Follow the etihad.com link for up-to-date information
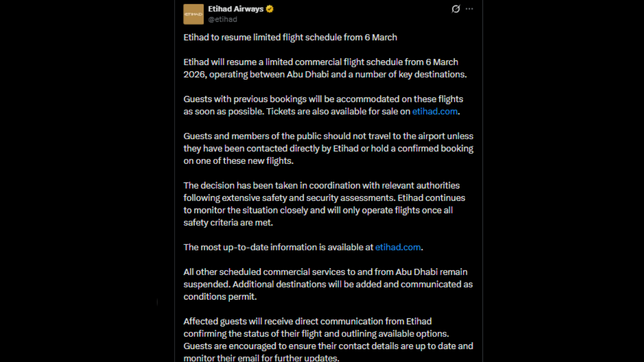The height and width of the screenshot is (362, 644). pyautogui.click(x=397, y=247)
